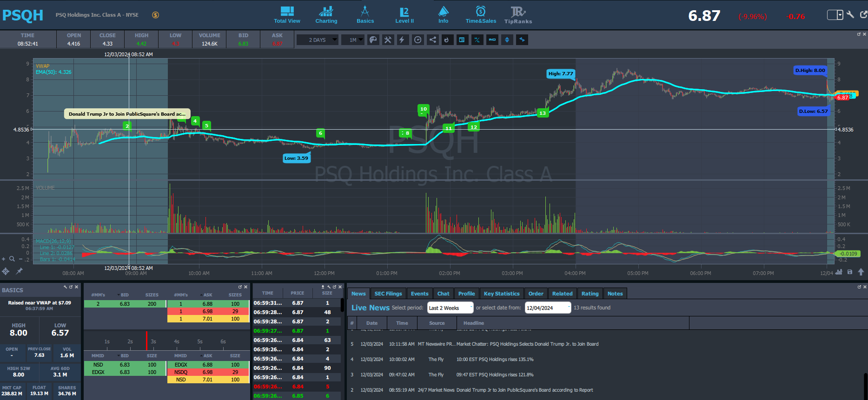868x400 pixels.
Task: Click the crosshair target icon below chart
Action: tap(6, 271)
